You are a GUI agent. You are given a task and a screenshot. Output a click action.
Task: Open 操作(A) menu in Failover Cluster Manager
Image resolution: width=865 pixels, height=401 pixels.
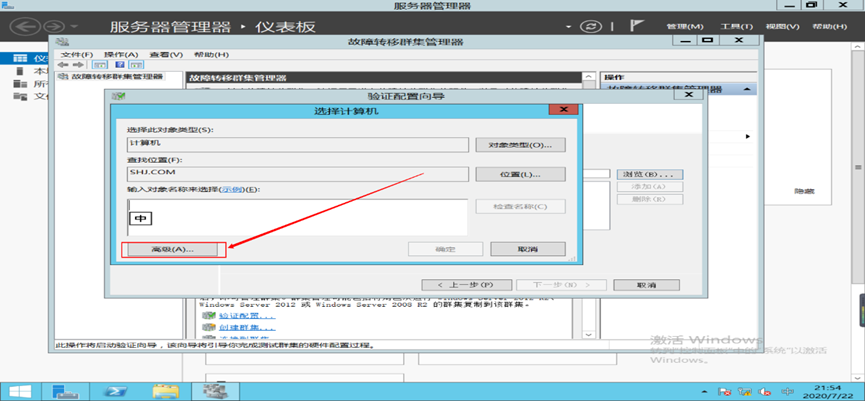pyautogui.click(x=121, y=55)
